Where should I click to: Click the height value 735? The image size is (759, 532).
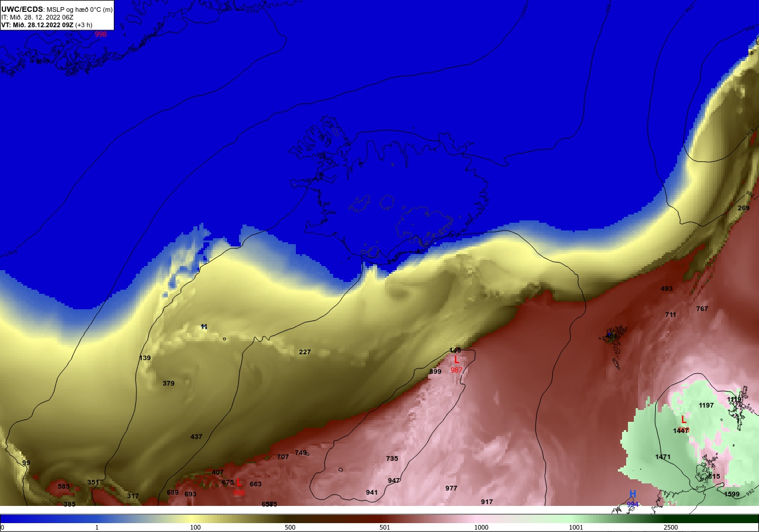[392, 459]
